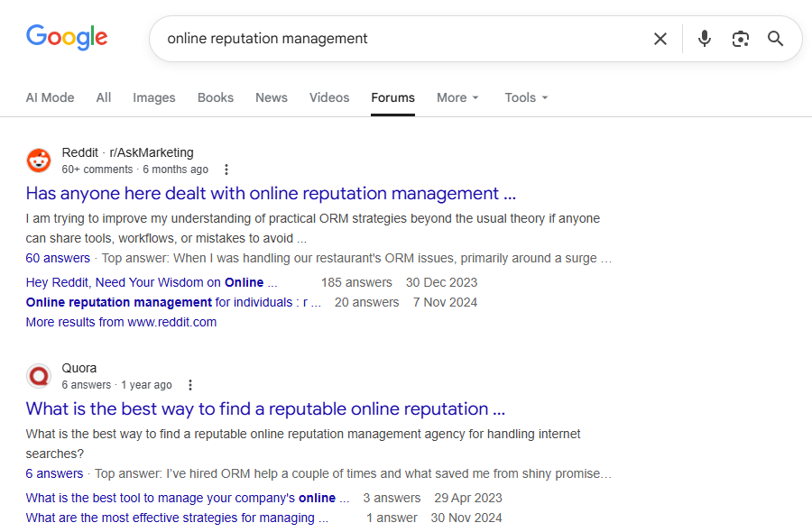Click the Quora favicon icon

point(39,376)
